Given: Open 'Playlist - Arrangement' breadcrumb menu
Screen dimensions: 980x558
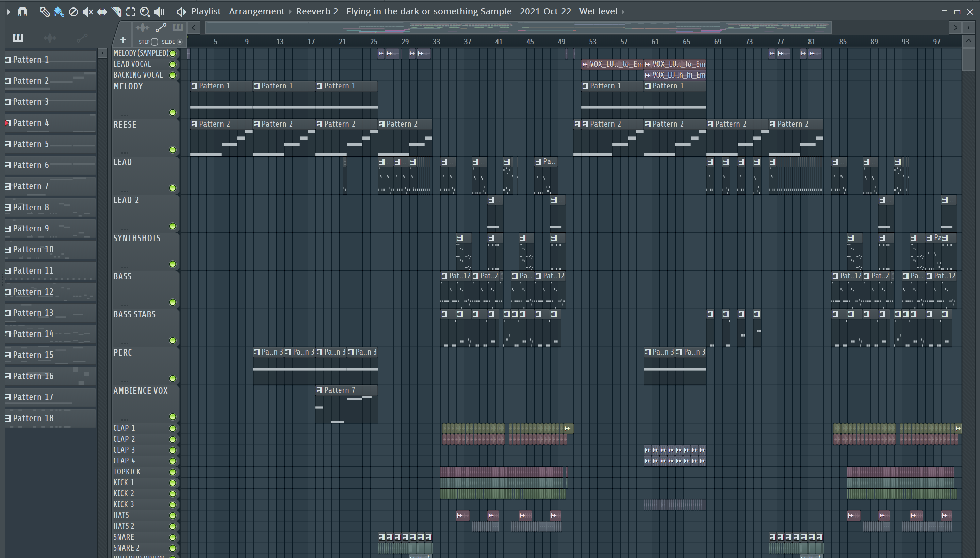Looking at the screenshot, I should pyautogui.click(x=238, y=12).
